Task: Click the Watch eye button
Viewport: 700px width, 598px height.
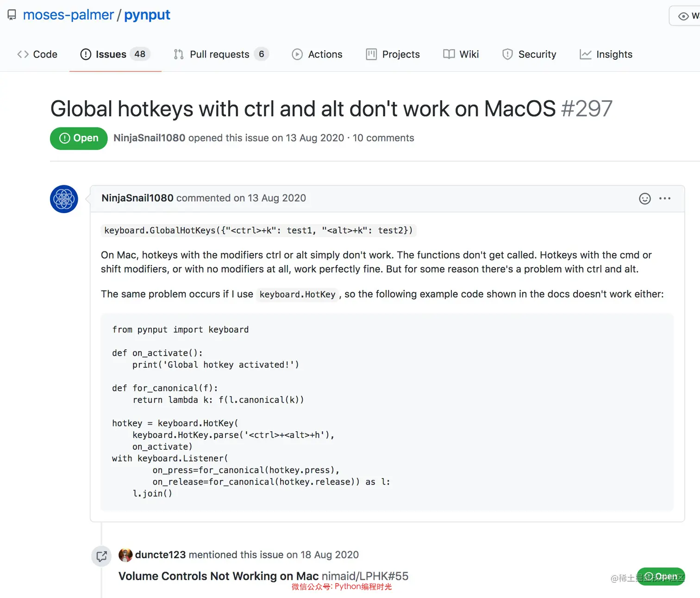Action: click(685, 16)
